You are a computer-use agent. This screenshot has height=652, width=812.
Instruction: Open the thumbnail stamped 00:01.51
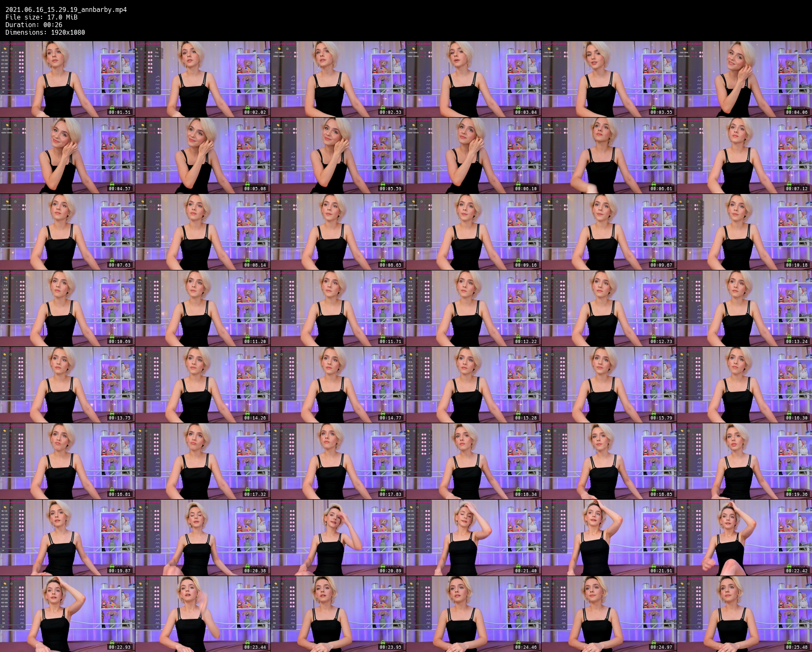pyautogui.click(x=67, y=79)
